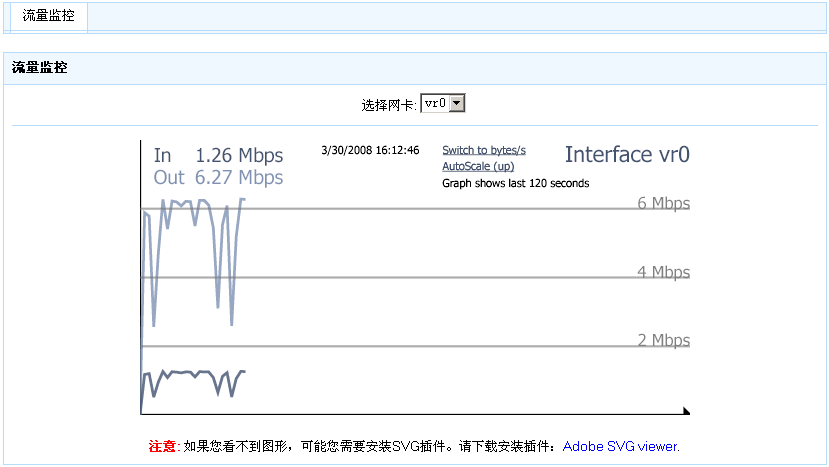This screenshot has height=467, width=829.
Task: Click the 2 Mbps gridline label
Action: click(x=664, y=340)
